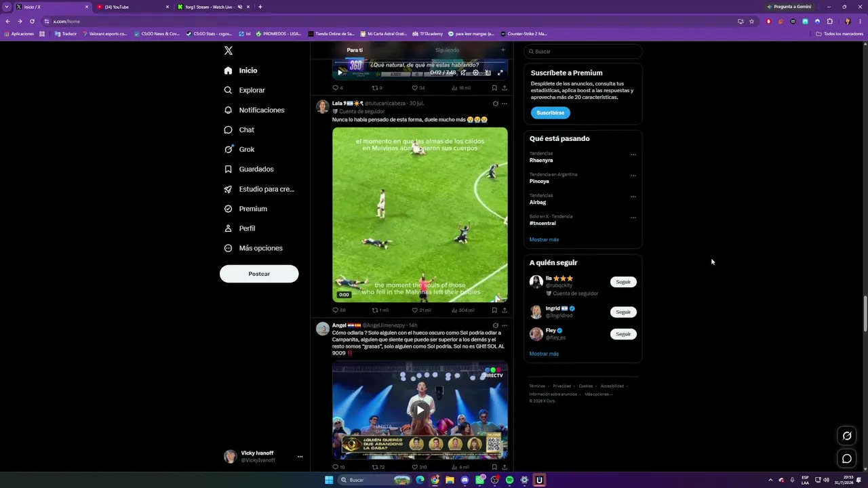Viewport: 868px width, 488px height.
Task: Open the Chrome extensions puzzle icon
Action: point(829,21)
